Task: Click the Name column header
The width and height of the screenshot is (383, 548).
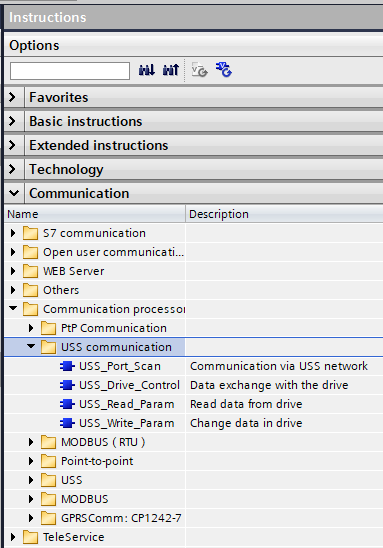Action: (95, 214)
